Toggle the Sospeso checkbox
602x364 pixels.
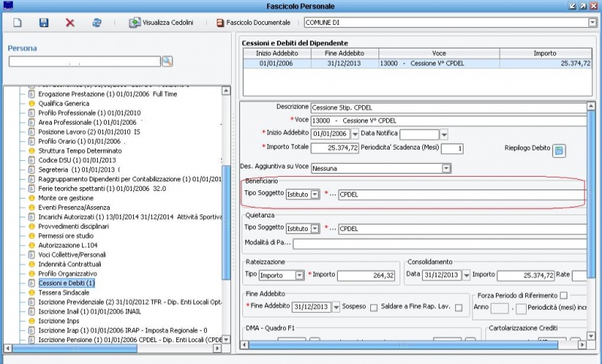pos(374,308)
